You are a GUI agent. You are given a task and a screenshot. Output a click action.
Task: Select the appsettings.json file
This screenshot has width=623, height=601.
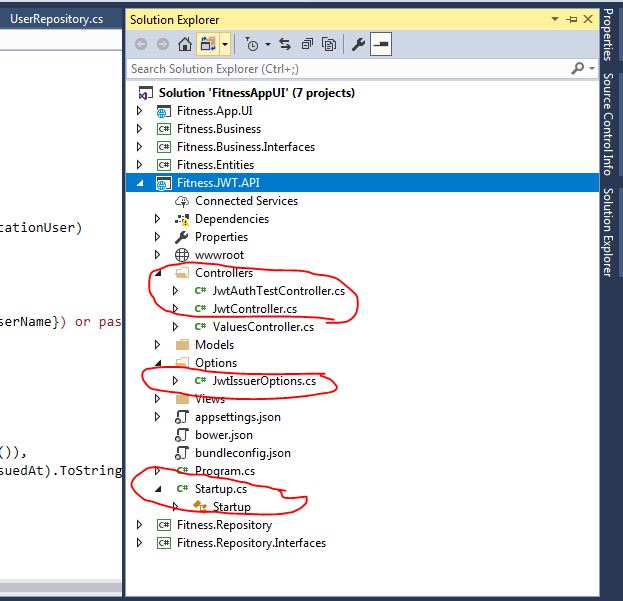point(238,417)
